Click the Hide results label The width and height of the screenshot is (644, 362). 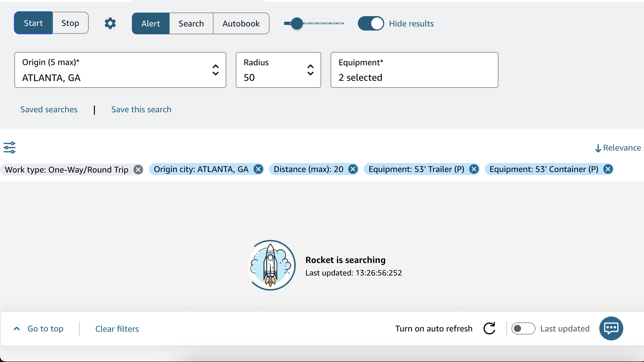tap(411, 23)
